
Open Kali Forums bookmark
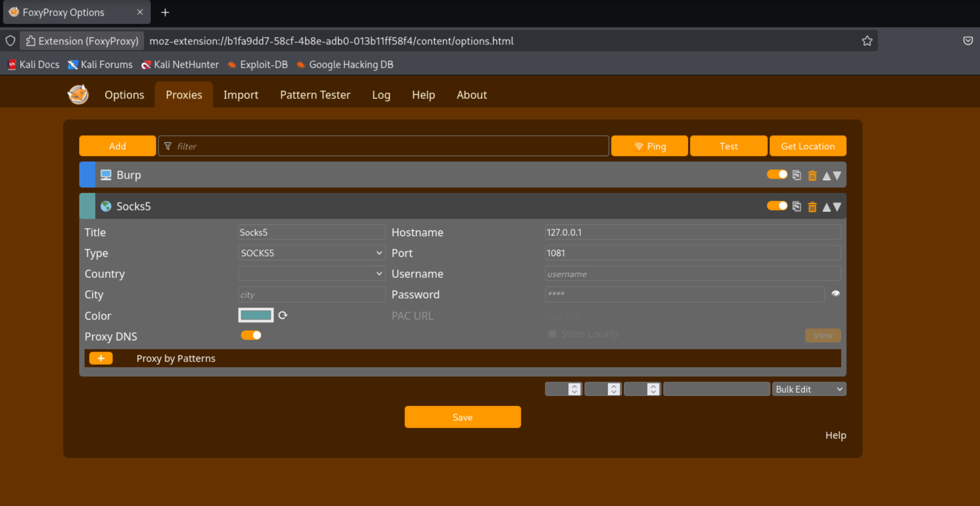pos(100,64)
